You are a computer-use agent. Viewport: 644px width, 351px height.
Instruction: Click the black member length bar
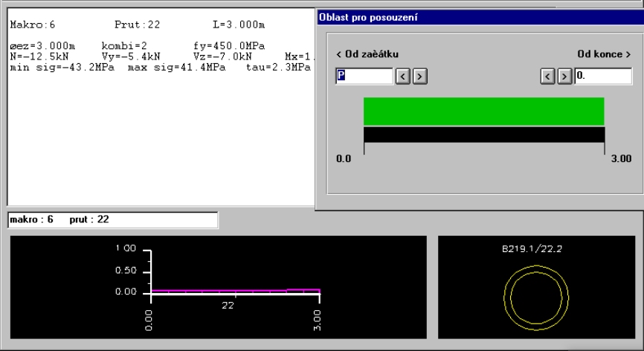coord(483,134)
